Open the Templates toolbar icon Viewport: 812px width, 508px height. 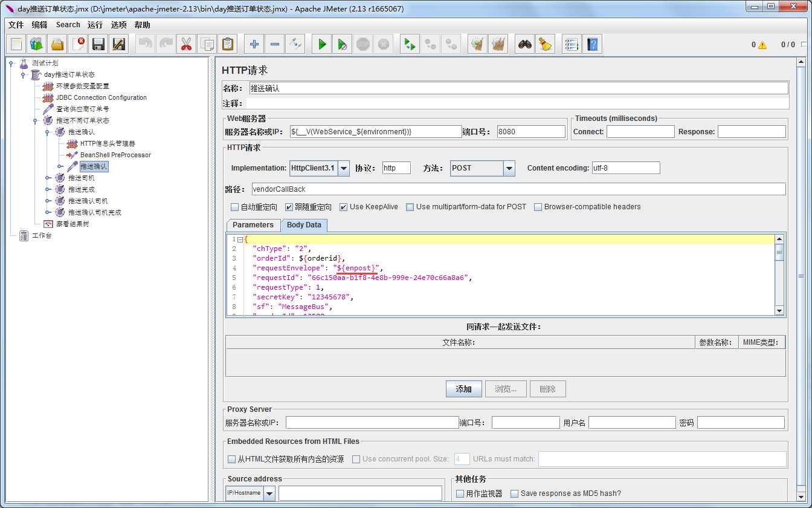tap(37, 44)
